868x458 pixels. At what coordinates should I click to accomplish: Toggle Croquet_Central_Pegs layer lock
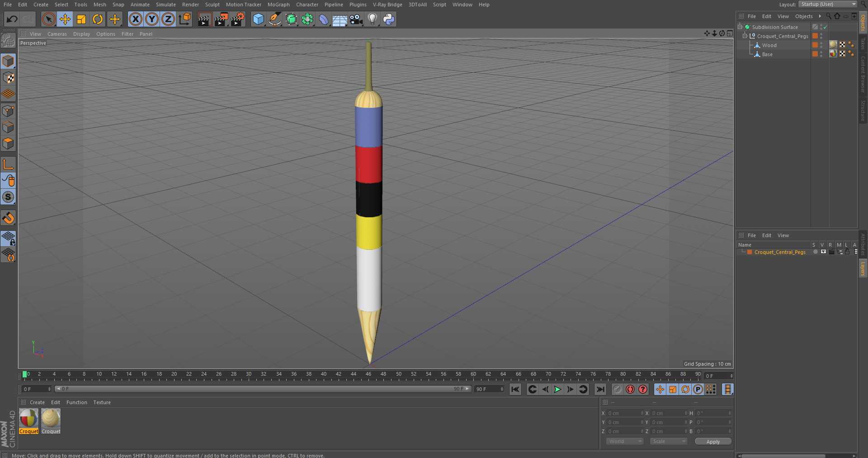(847, 252)
